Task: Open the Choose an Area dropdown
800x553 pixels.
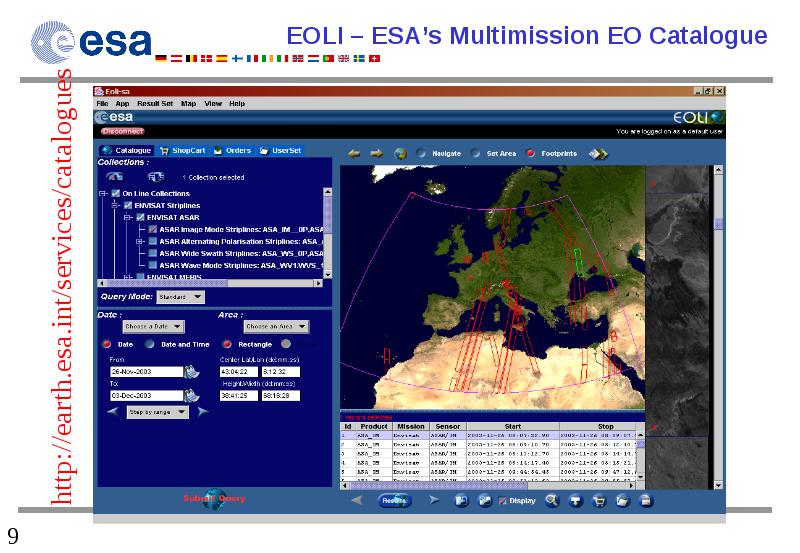Action: 277,326
